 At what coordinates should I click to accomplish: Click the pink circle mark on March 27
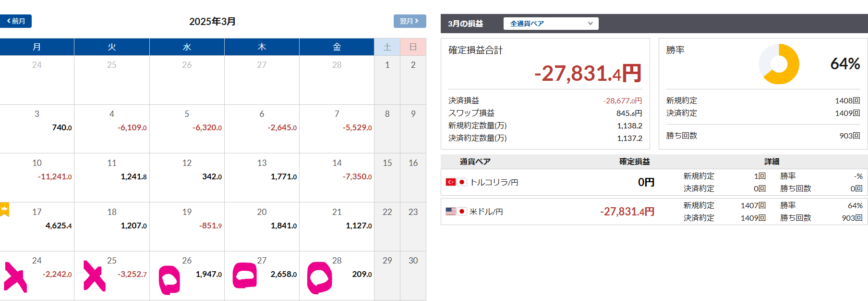click(x=245, y=276)
